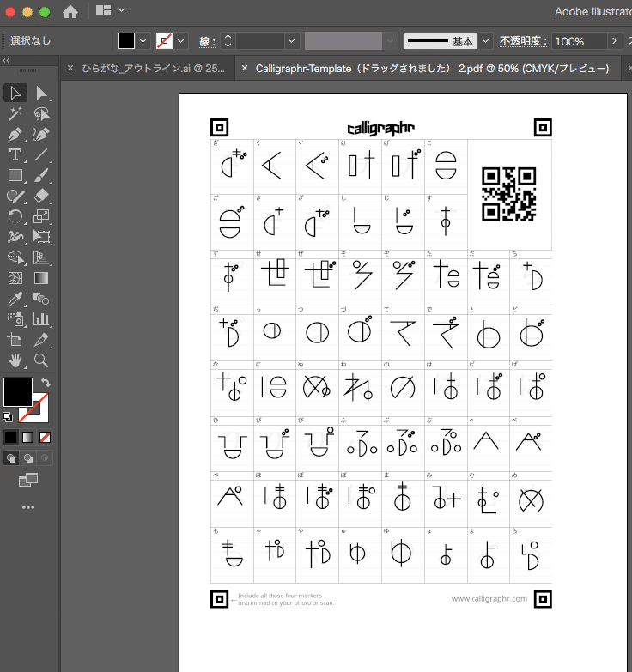Image resolution: width=632 pixels, height=672 pixels.
Task: Select the Curvature tool
Action: [41, 134]
